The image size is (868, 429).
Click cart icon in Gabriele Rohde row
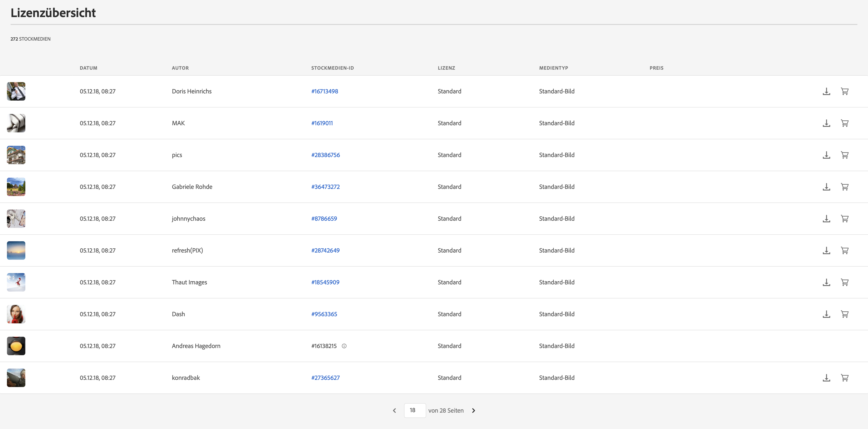click(x=845, y=187)
